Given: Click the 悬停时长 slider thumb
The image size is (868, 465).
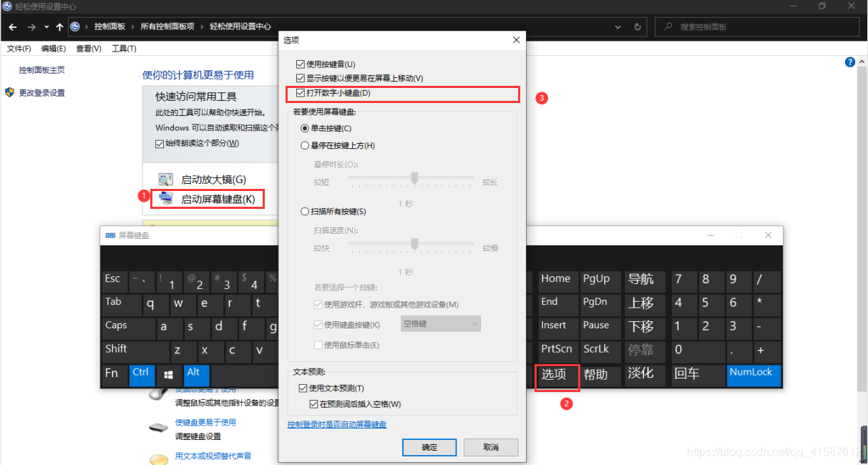Looking at the screenshot, I should click(414, 178).
